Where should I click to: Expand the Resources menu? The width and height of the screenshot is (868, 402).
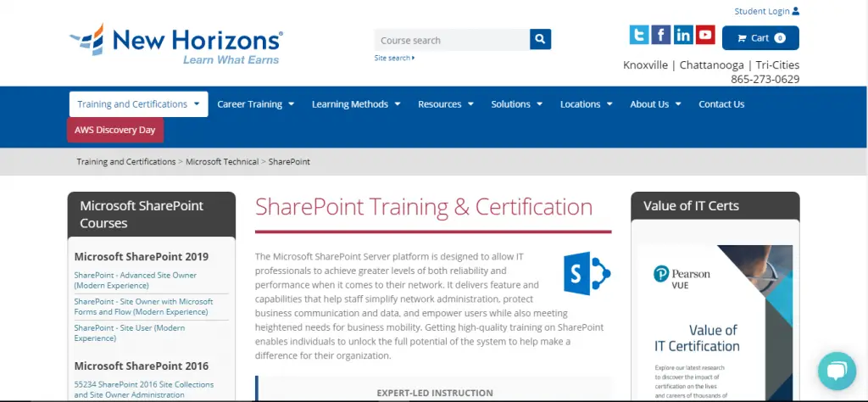point(446,104)
